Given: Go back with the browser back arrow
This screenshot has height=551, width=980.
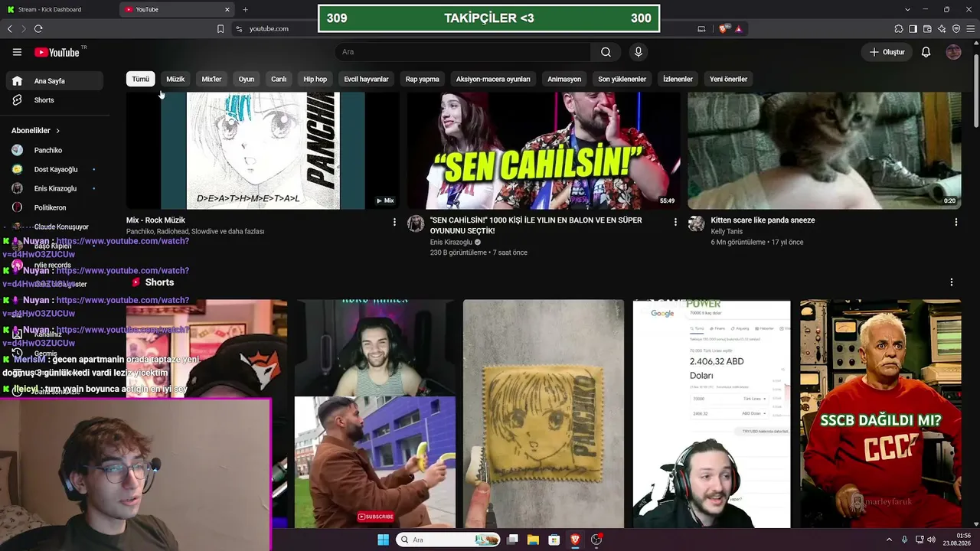Looking at the screenshot, I should (10, 29).
